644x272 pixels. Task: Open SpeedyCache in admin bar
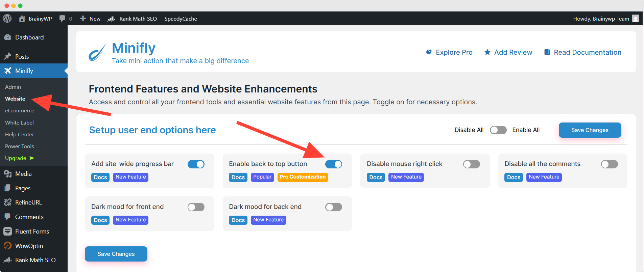point(181,19)
